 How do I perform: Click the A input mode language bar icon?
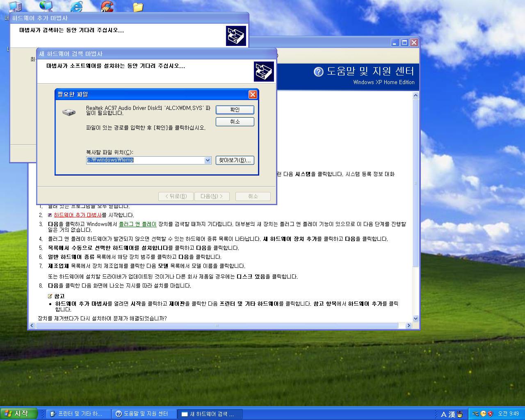444,414
